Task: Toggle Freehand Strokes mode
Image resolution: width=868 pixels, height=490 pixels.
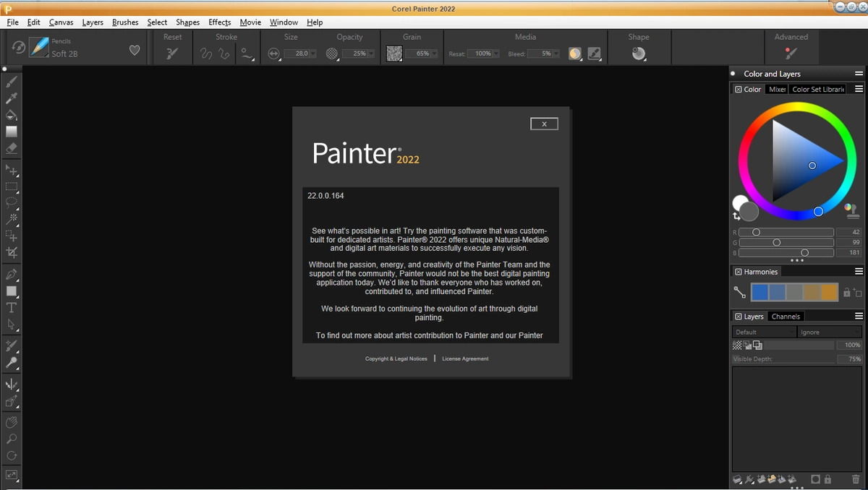Action: pyautogui.click(x=206, y=53)
